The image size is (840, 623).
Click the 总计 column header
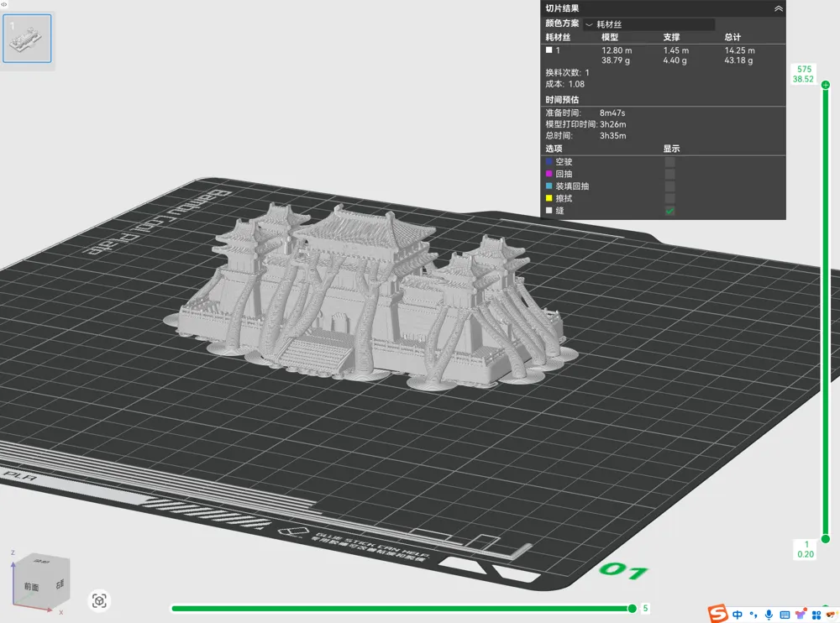click(732, 37)
